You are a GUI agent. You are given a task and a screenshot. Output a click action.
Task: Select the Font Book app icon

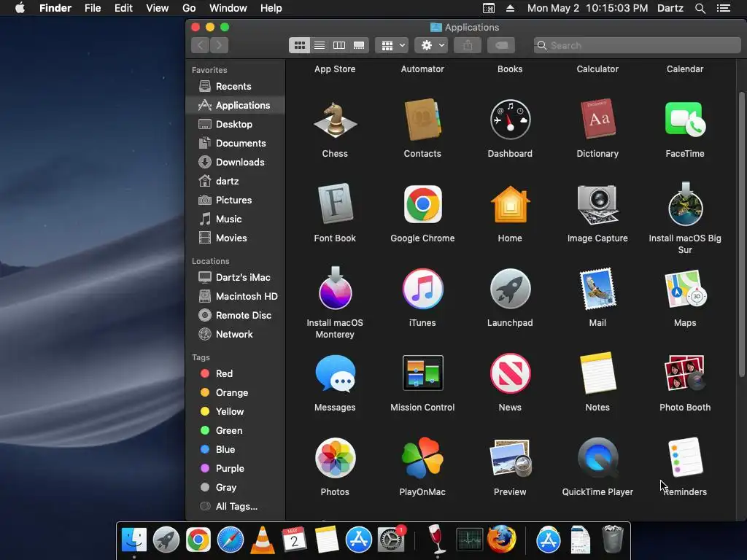click(x=335, y=204)
